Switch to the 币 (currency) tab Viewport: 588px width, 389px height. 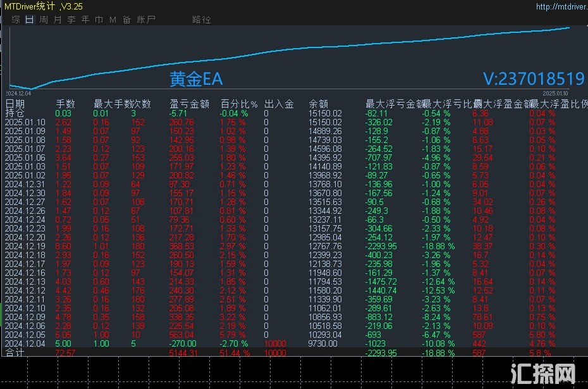pos(99,20)
